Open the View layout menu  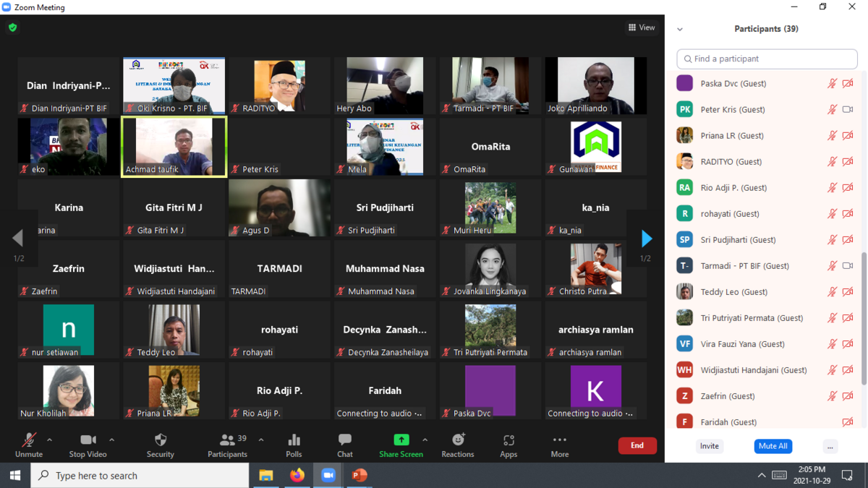point(642,27)
